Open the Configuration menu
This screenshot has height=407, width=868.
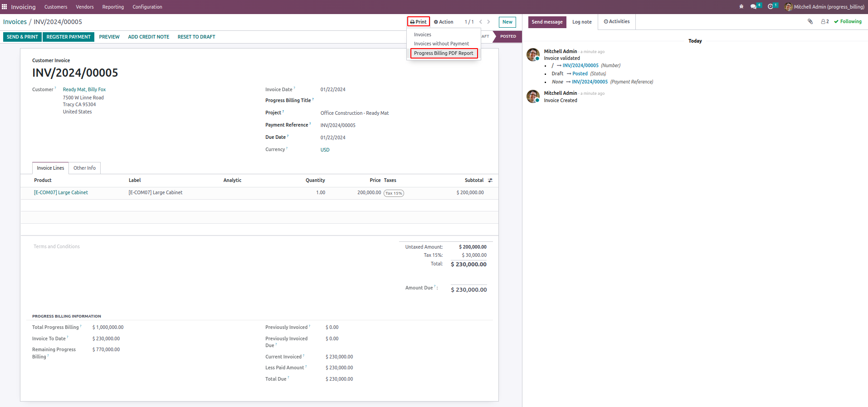(x=147, y=7)
